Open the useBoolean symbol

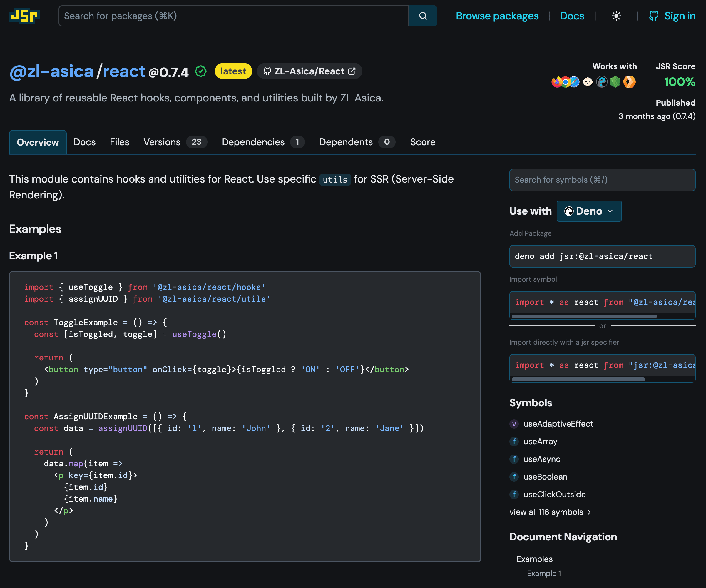tap(545, 477)
